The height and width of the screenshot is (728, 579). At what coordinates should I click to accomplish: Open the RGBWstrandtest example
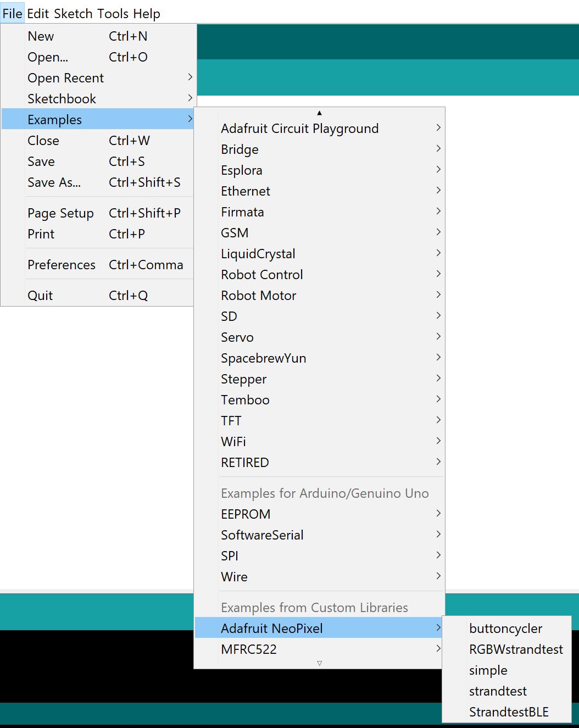click(x=516, y=649)
